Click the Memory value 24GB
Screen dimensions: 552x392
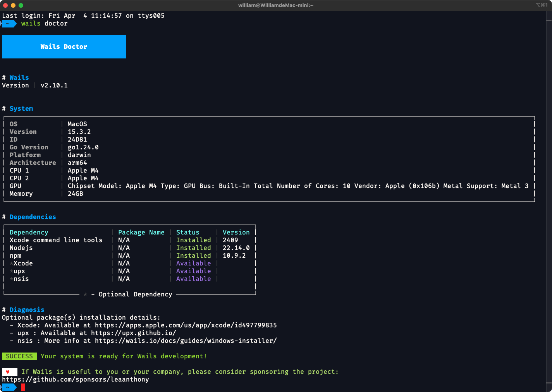[x=76, y=194]
